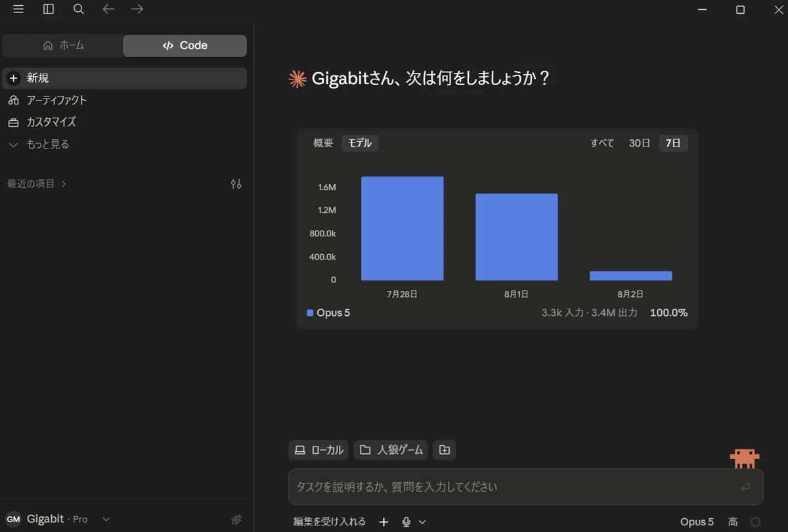
Task: Click the 100.0% usage value
Action: (668, 313)
